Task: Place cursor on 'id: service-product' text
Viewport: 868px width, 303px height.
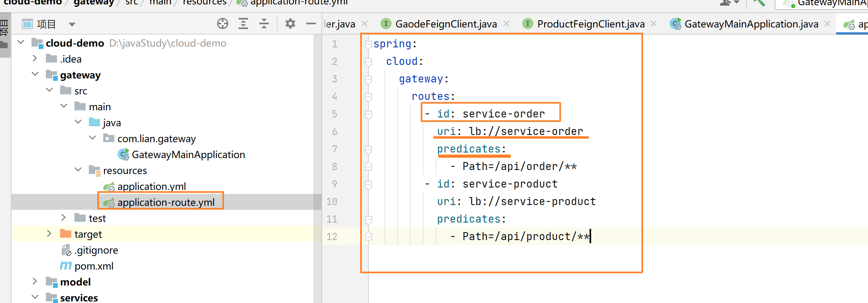Action: 497,184
